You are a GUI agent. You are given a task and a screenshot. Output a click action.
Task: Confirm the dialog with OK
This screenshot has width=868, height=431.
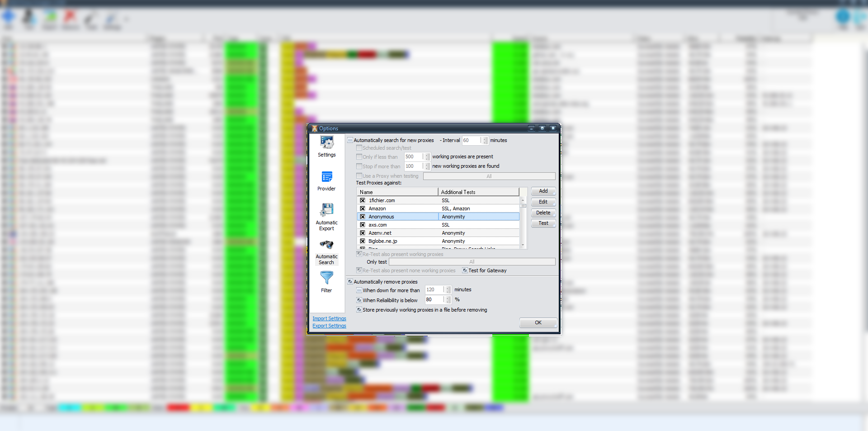pos(538,322)
